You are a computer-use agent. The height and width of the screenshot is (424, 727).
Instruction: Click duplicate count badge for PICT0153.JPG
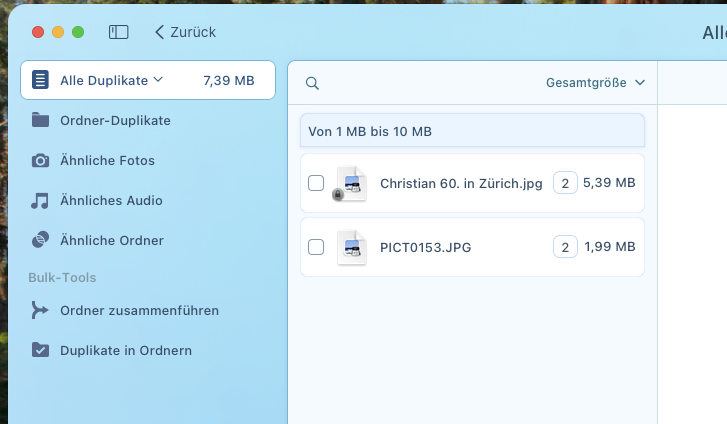[x=565, y=247]
